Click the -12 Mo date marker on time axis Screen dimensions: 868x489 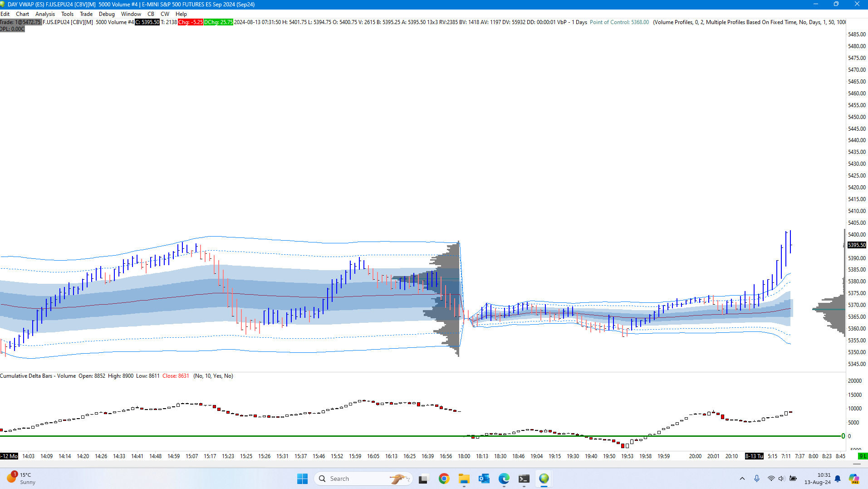pyautogui.click(x=9, y=456)
